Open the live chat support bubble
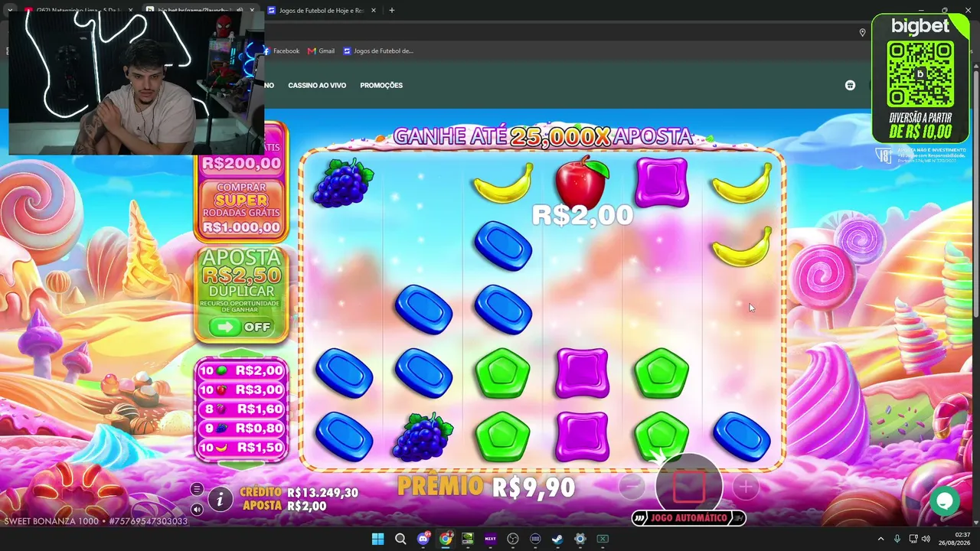The image size is (980, 551). [944, 500]
